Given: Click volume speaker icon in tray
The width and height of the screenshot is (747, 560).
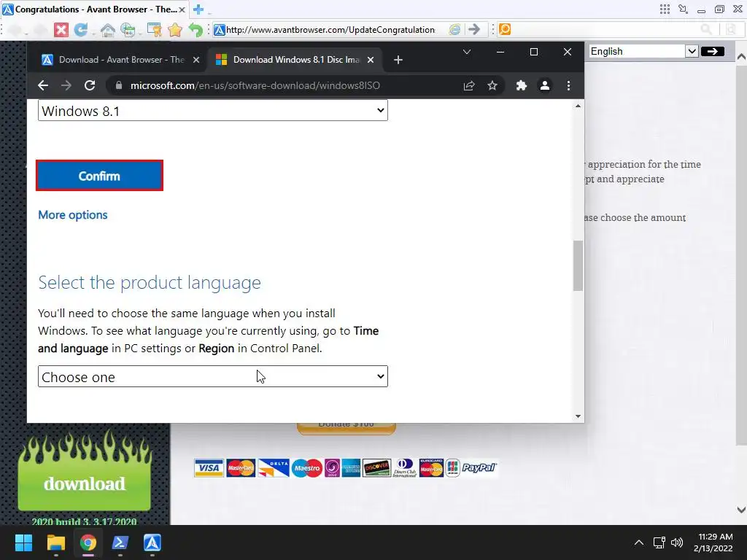Looking at the screenshot, I should [x=676, y=542].
